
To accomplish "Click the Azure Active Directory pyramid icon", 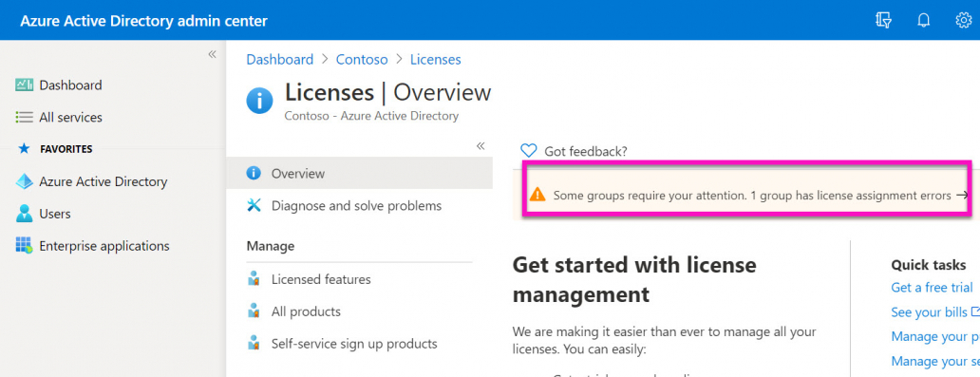I will tap(25, 181).
